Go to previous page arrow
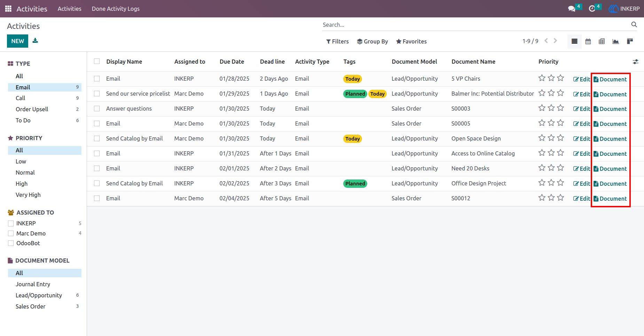 click(x=546, y=41)
